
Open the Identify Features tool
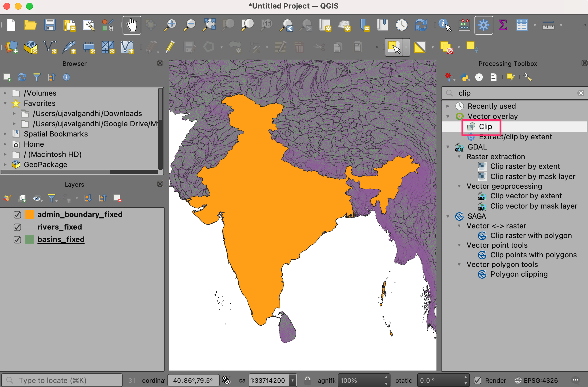point(444,25)
